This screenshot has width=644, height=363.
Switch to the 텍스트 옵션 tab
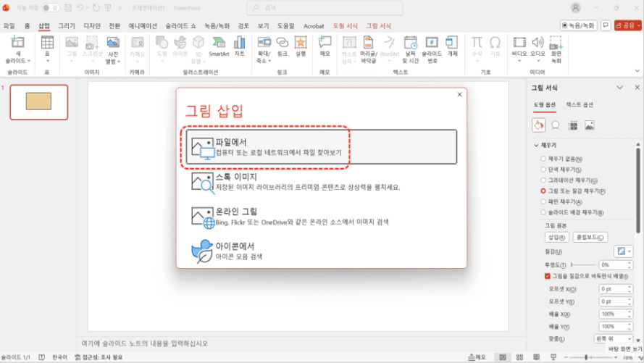579,105
